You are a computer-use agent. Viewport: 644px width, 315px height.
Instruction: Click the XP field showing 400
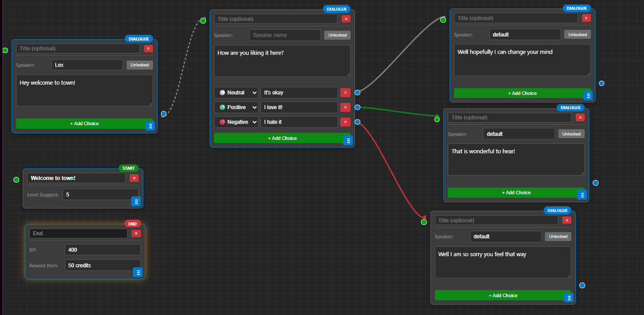103,250
